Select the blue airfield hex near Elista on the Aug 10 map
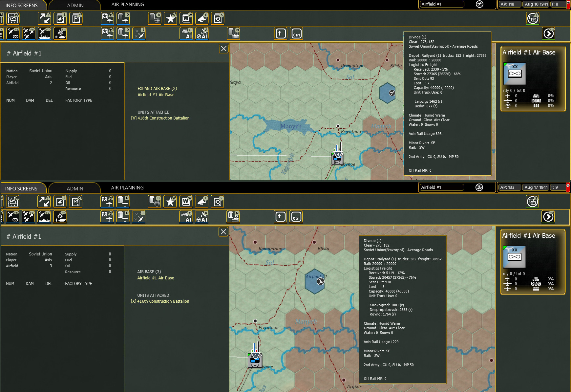The width and height of the screenshot is (571, 392). [388, 93]
